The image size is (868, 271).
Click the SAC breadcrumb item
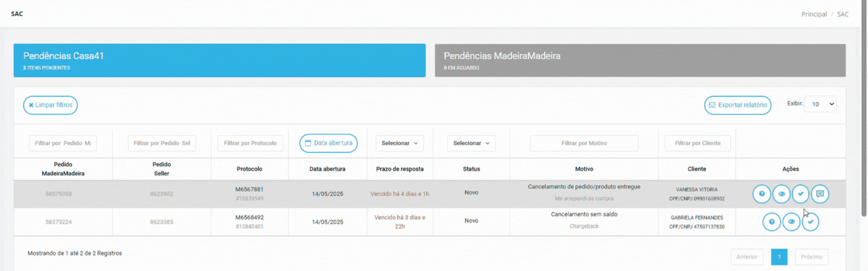click(x=843, y=14)
